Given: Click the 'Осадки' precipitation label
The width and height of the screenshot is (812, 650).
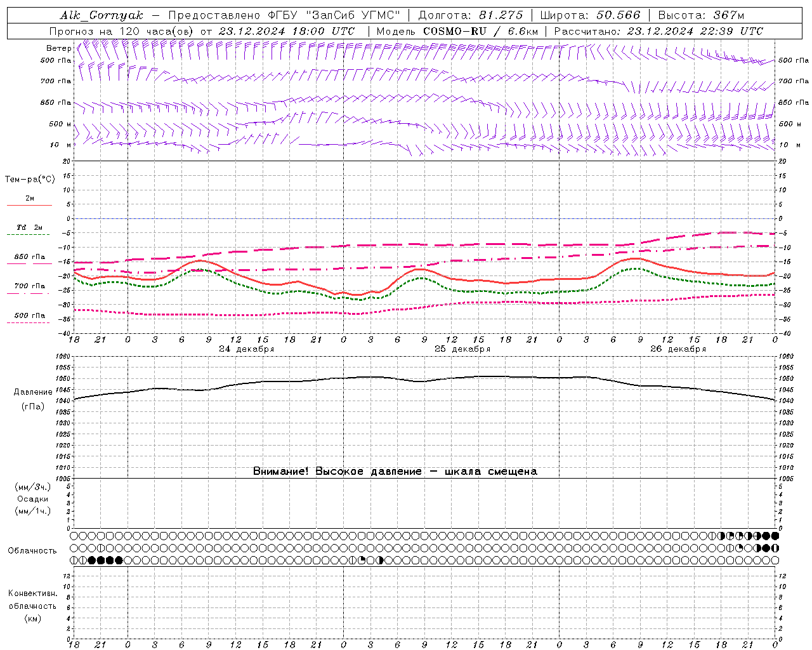Looking at the screenshot, I should [33, 499].
